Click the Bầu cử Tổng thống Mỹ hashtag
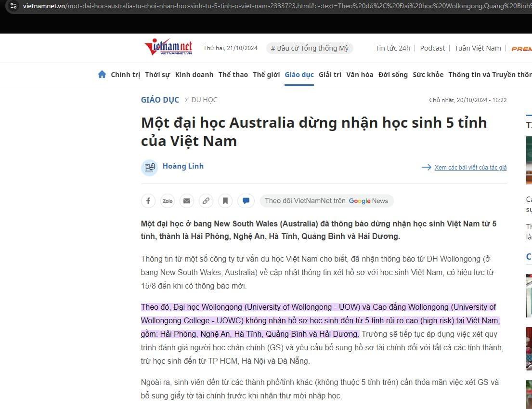The image size is (532, 409). pos(310,48)
